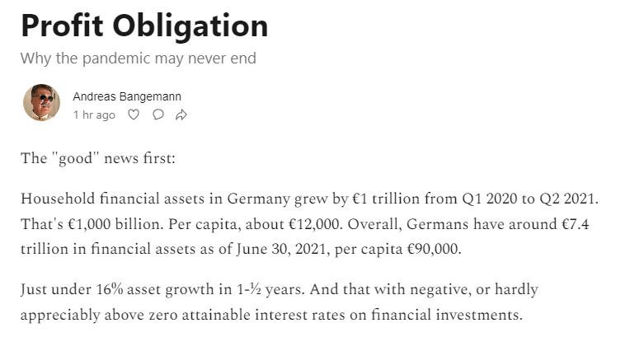Click the date "June 30, 2021"

[x=282, y=249]
